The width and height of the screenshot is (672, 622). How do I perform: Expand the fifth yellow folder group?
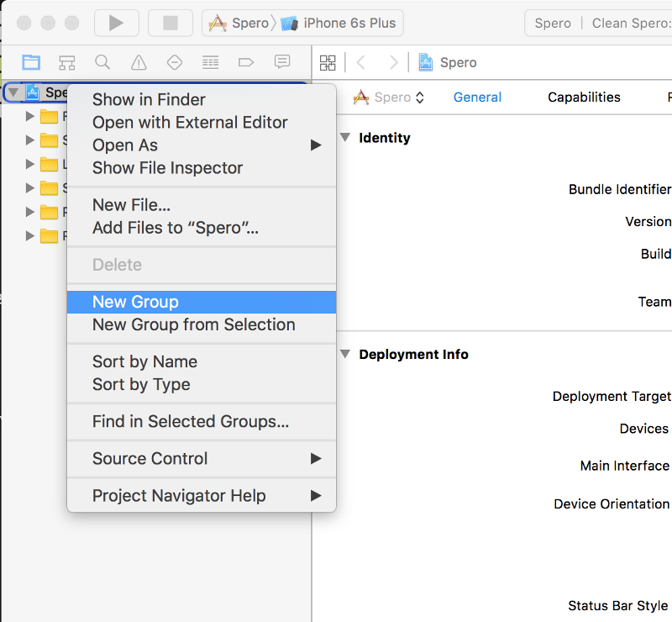[x=29, y=212]
